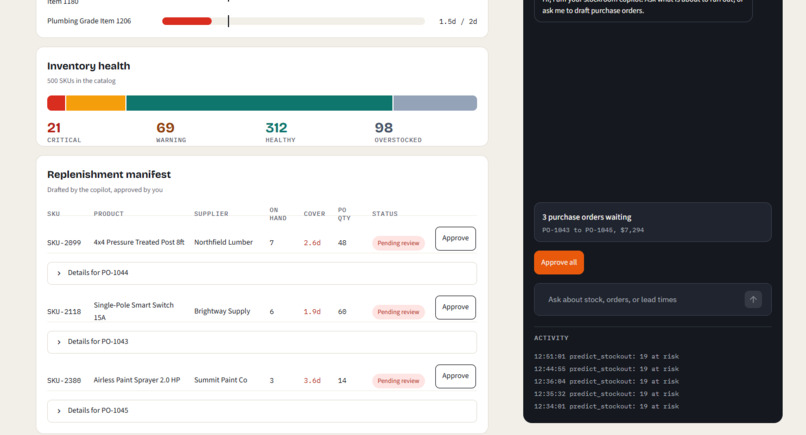Click the SKU-2388 cell
806x435 pixels.
(64, 380)
